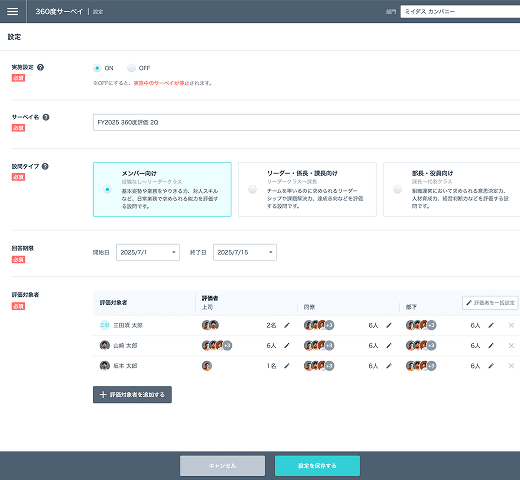Select the OFF radio button
The image size is (520, 480).
(131, 68)
